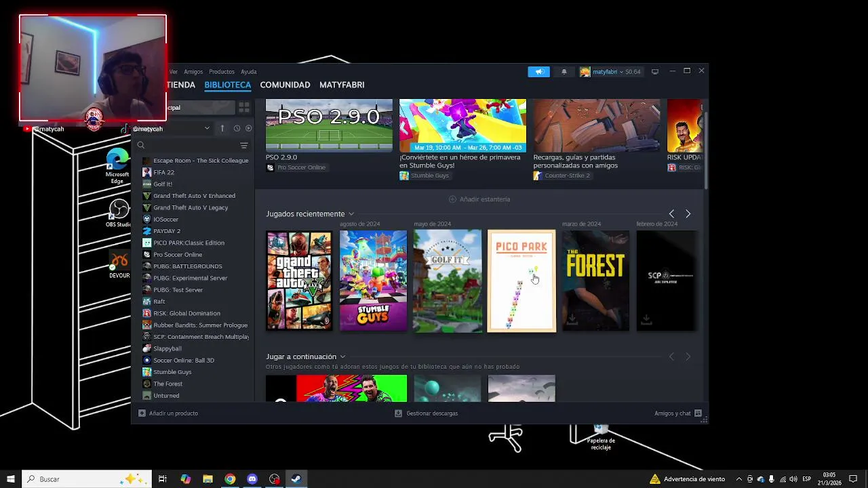Expand the Jugados recientemente shelf dropdown

[x=351, y=214]
